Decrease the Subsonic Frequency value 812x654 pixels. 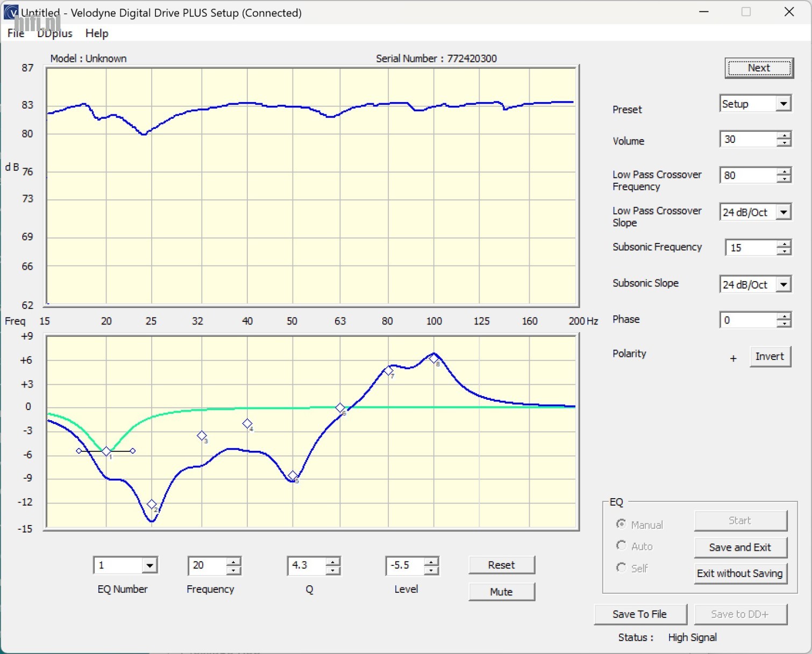[784, 251]
